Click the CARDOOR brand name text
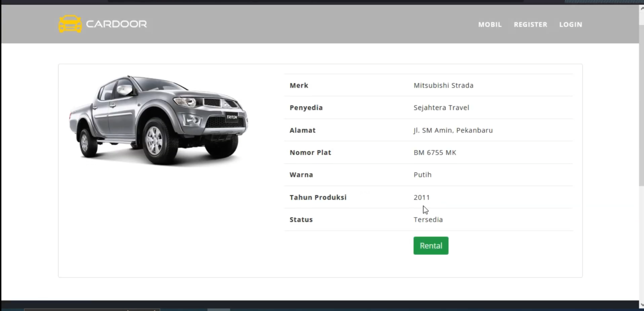 tap(116, 24)
